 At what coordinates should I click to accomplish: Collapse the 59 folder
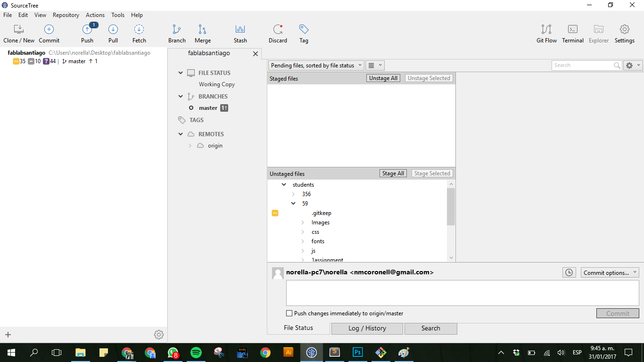point(293,204)
